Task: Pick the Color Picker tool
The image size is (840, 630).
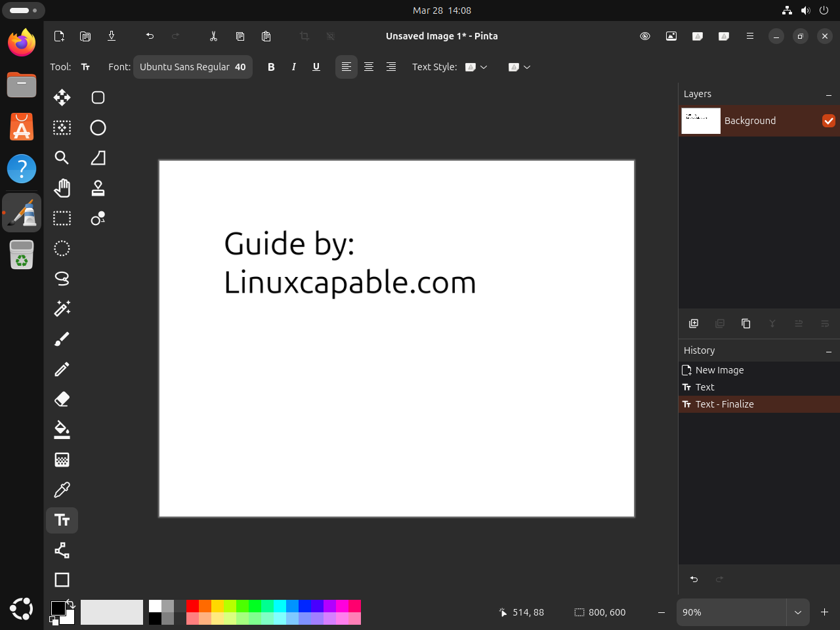Action: tap(62, 490)
